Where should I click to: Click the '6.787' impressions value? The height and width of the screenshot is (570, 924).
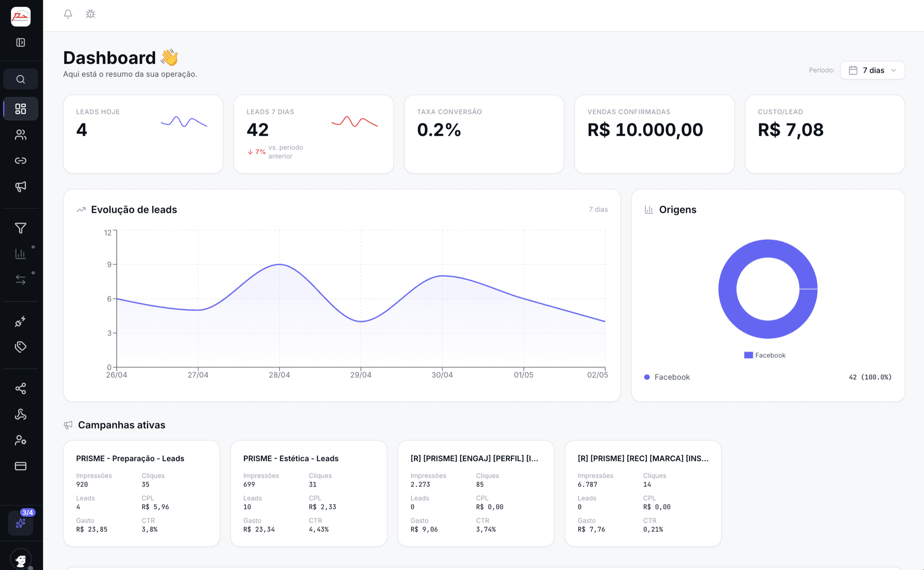[587, 484]
